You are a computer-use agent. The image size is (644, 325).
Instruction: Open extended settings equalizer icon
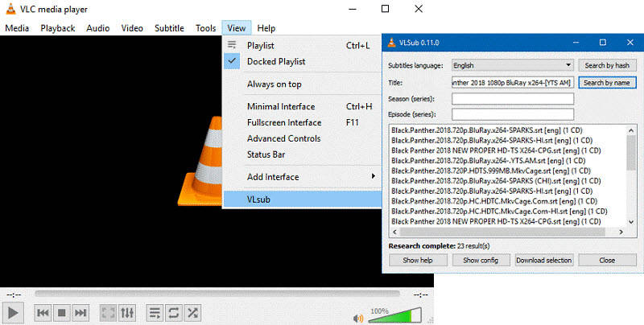(x=127, y=313)
